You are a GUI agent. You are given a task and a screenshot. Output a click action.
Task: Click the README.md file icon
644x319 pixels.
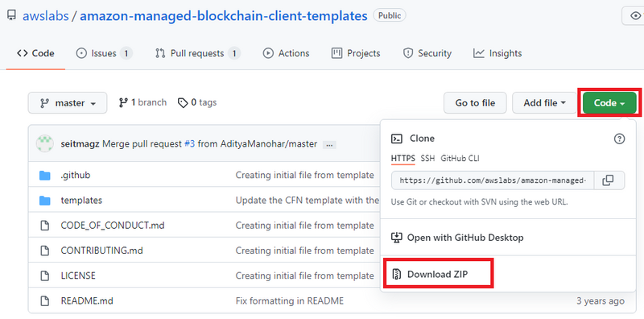45,301
